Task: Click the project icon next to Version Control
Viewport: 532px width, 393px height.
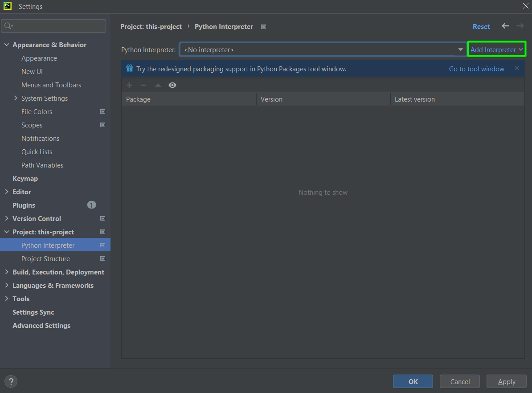Action: [x=103, y=219]
